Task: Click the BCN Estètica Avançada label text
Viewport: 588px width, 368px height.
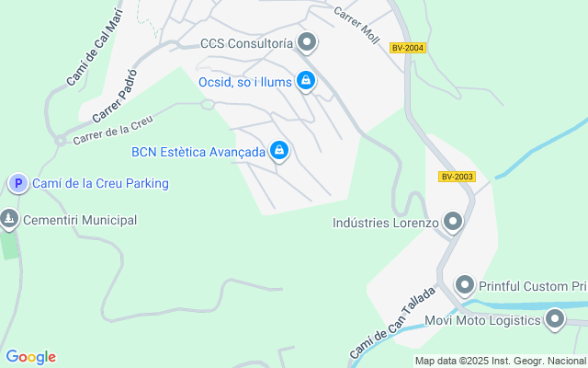Action: click(198, 152)
